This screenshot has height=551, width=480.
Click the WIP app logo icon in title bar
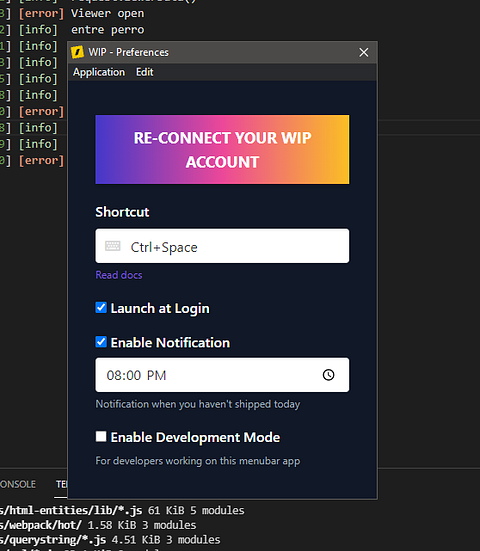[77, 52]
